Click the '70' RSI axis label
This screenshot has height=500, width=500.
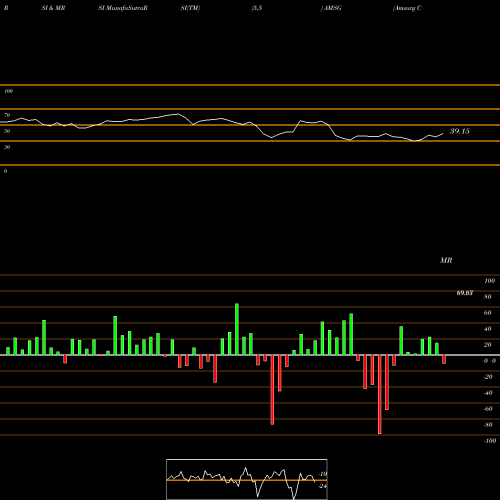point(7,115)
